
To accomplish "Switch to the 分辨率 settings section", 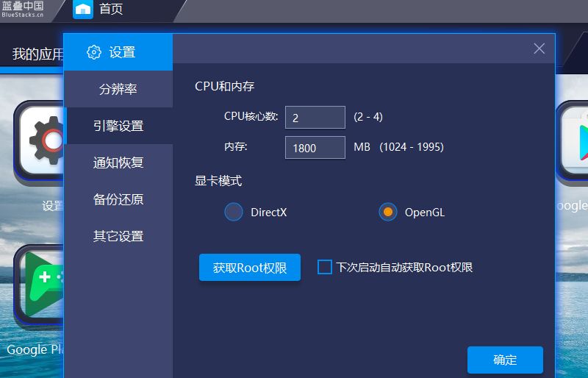I will [x=118, y=89].
